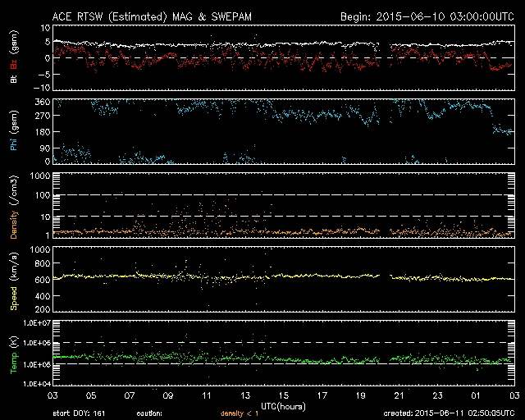Click the Begin date timestamp in the header
This screenshot has width=525, height=420.
pos(426,16)
